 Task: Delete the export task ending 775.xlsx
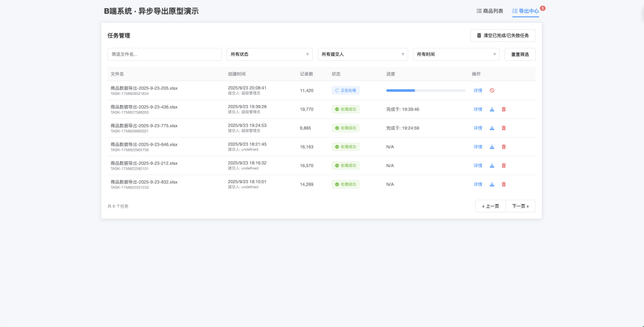pyautogui.click(x=503, y=128)
